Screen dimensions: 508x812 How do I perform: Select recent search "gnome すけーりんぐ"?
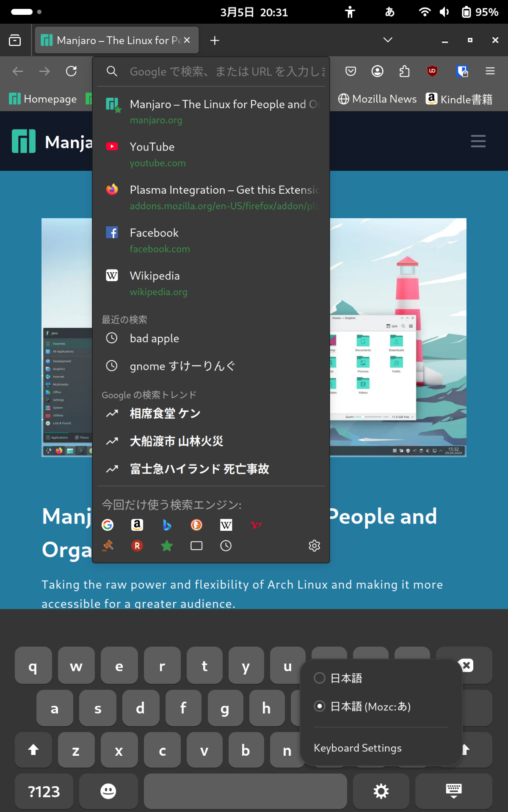pyautogui.click(x=211, y=366)
